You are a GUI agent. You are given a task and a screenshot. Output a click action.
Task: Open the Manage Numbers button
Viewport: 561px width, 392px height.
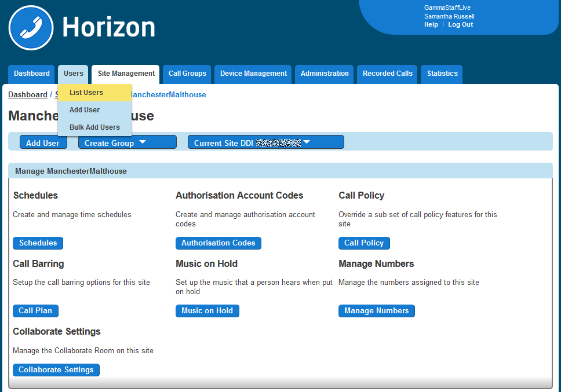[376, 311]
